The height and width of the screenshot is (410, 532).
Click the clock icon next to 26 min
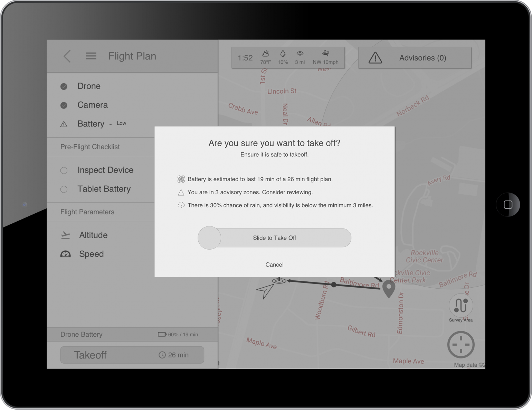(162, 355)
